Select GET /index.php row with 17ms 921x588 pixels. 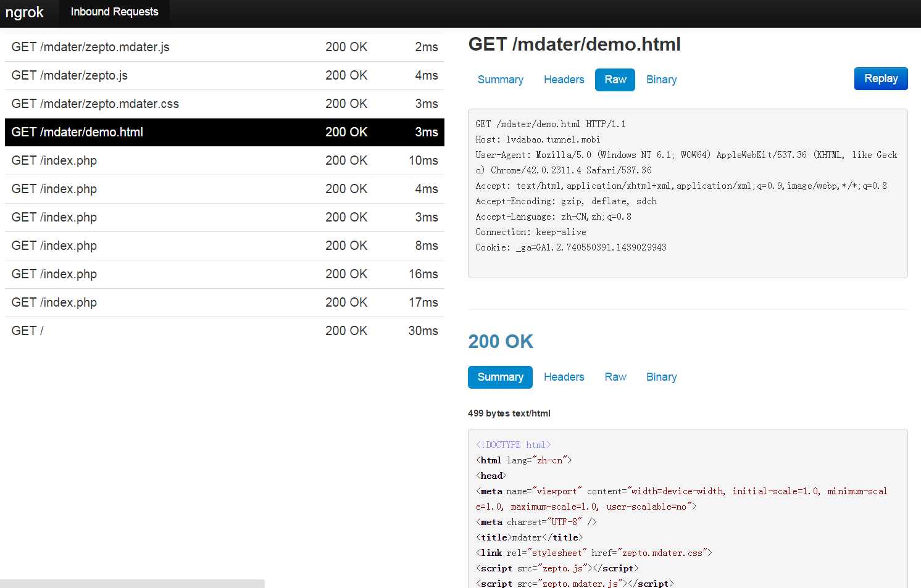coord(225,302)
